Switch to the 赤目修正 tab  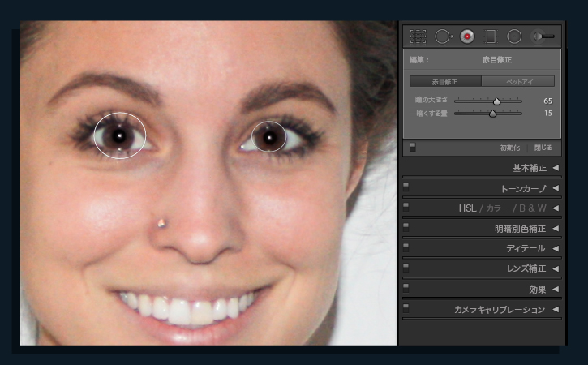(x=445, y=81)
